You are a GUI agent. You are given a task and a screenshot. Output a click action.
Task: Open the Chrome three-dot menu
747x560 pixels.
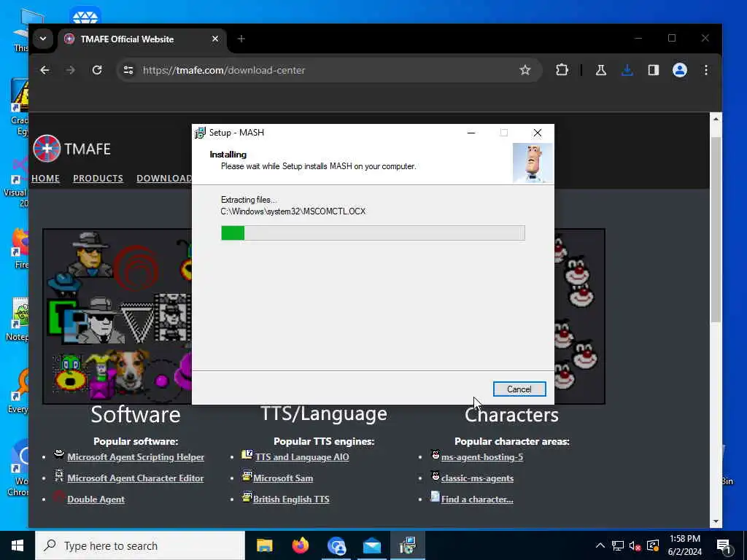(x=706, y=70)
